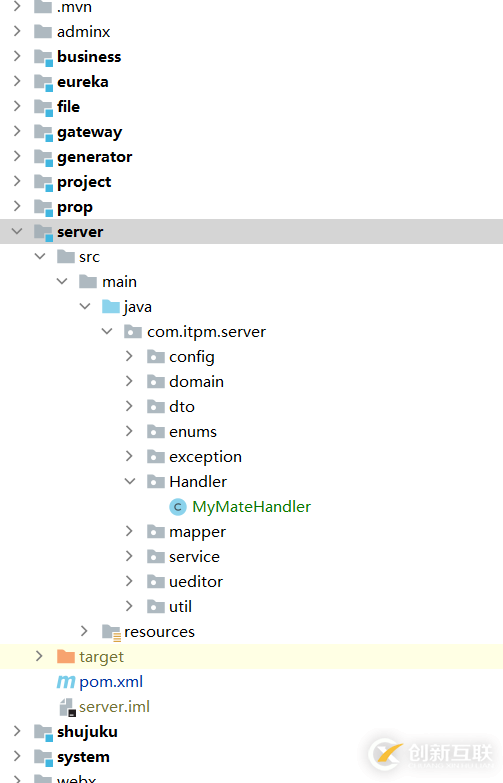The height and width of the screenshot is (783, 503).
Task: Select the exception package label
Action: point(205,457)
